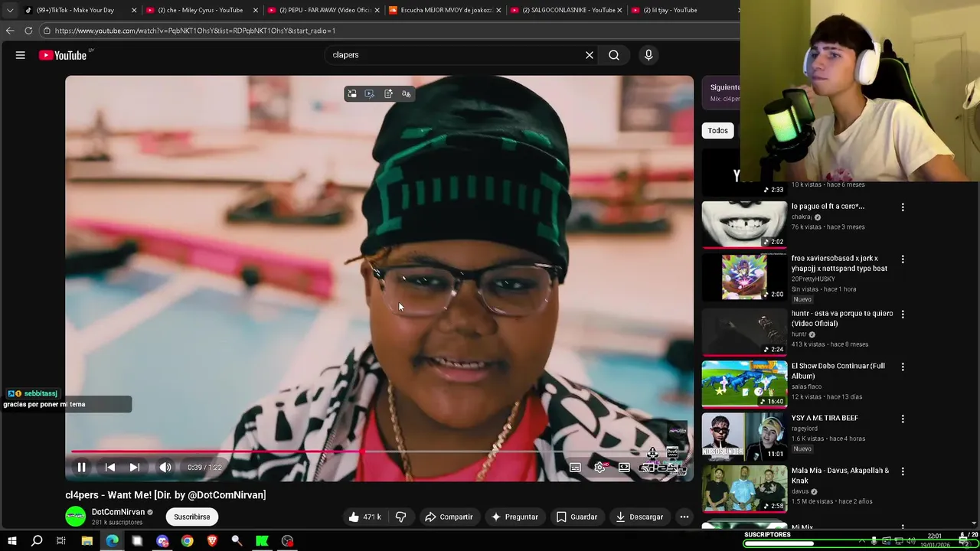Click the translate overlay icon
The width and height of the screenshot is (980, 551).
click(407, 94)
